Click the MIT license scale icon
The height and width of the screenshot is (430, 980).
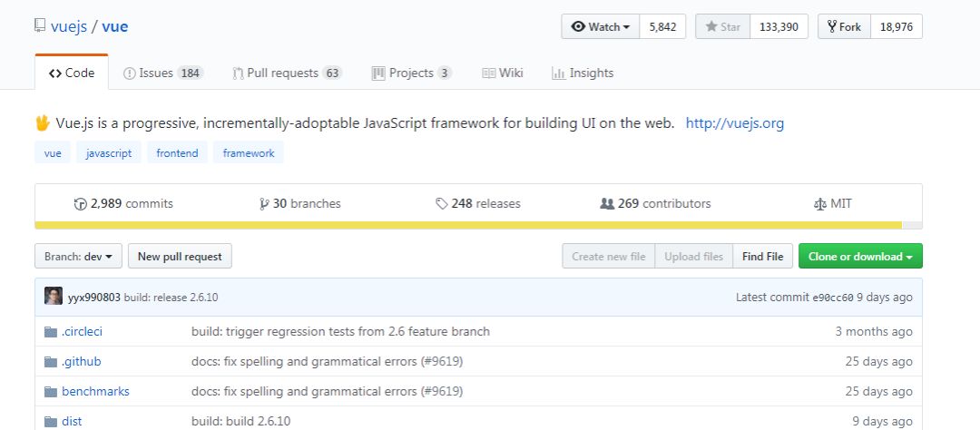tap(820, 204)
